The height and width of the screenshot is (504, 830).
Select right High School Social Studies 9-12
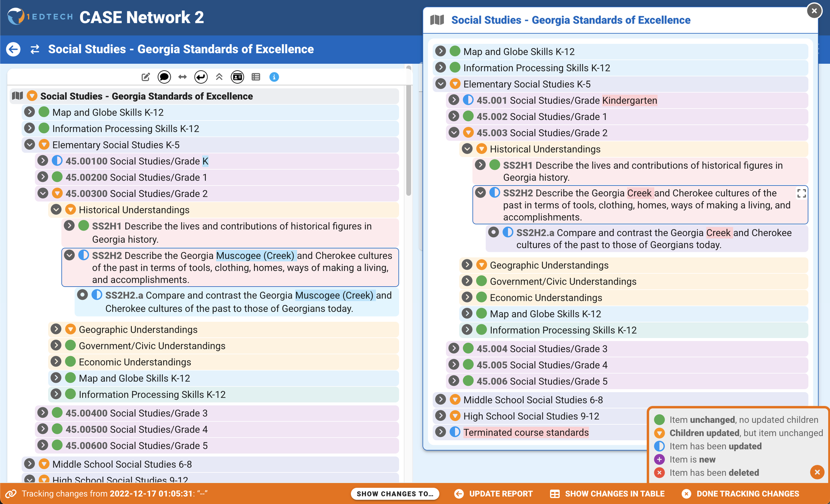click(x=539, y=416)
